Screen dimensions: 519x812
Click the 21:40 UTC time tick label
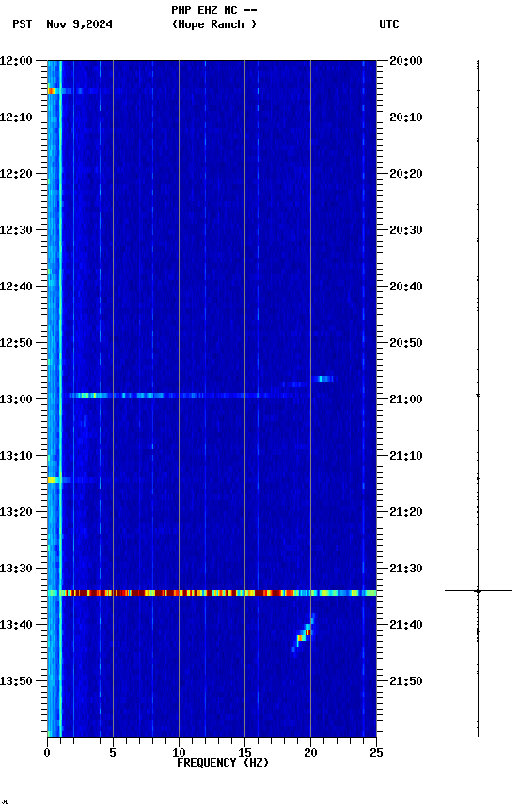406,625
